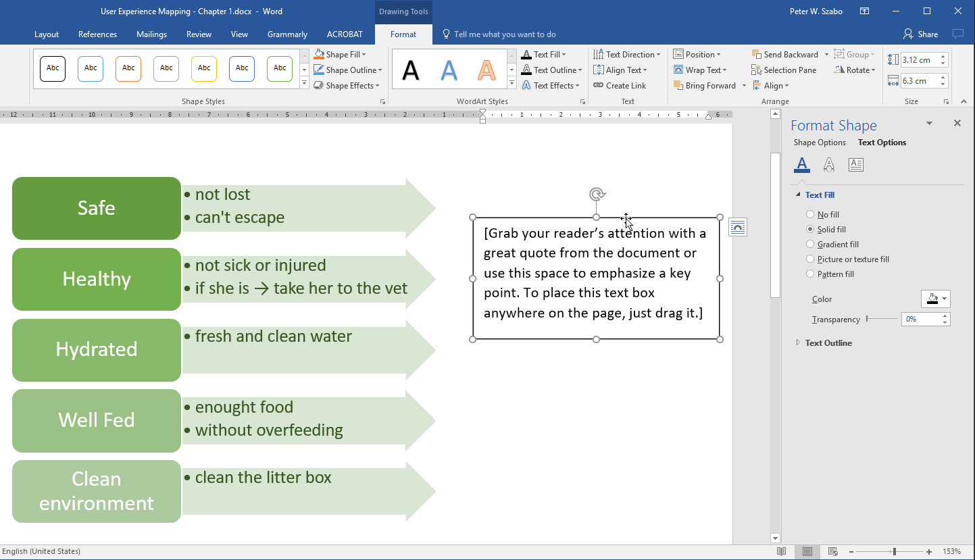Switch to Shape Options in pane

(x=820, y=143)
